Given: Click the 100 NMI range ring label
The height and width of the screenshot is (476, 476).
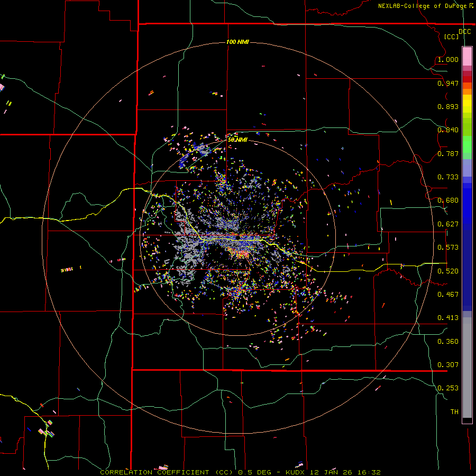Looking at the screenshot, I should tap(237, 42).
